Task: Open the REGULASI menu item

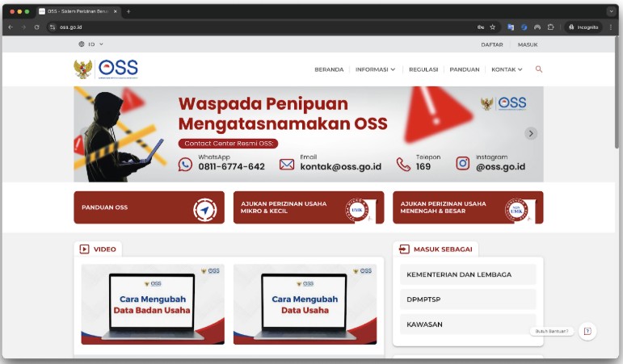Action: [x=423, y=69]
